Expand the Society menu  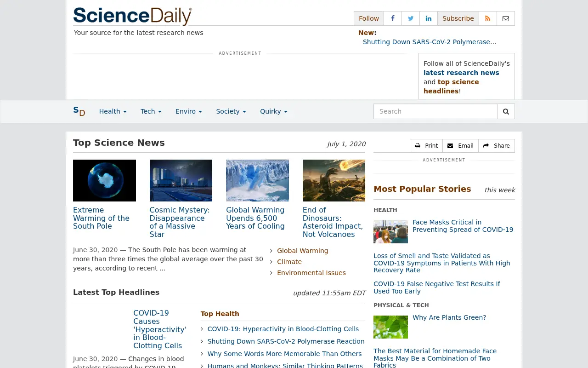point(231,111)
